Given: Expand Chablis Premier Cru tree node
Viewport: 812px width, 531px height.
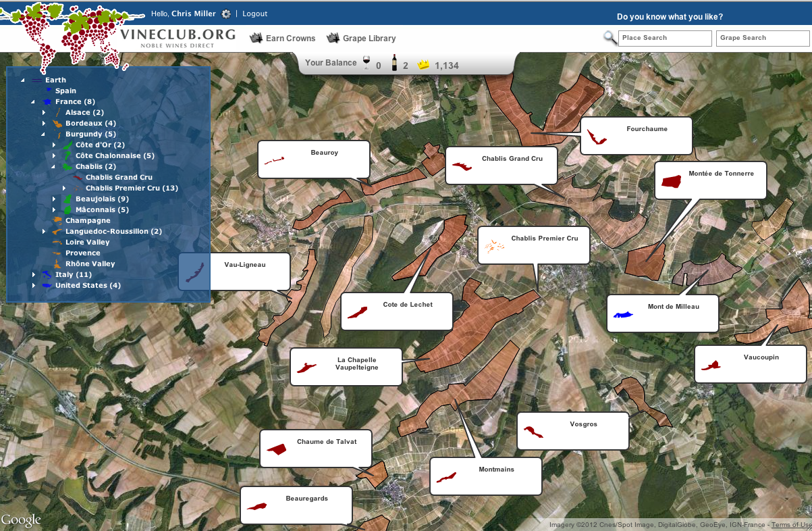Looking at the screenshot, I should [x=64, y=188].
